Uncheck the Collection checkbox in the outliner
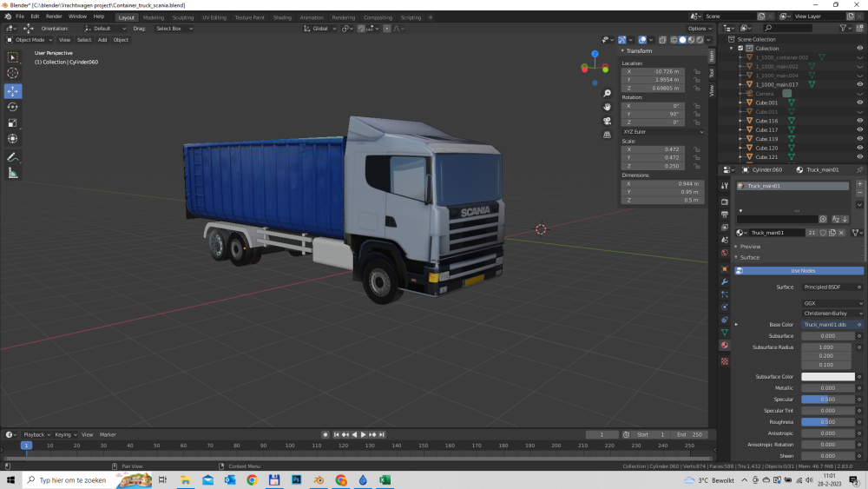The width and height of the screenshot is (868, 489). pyautogui.click(x=740, y=49)
